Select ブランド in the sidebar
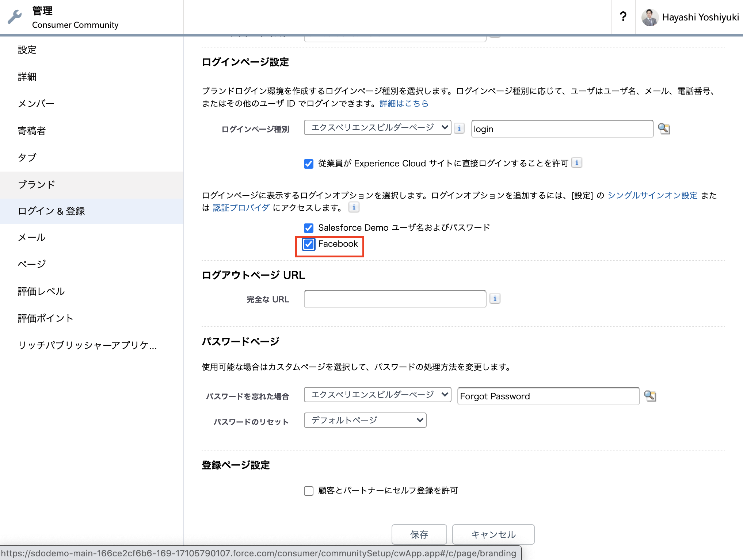Viewport: 743px width, 560px height. click(x=92, y=184)
